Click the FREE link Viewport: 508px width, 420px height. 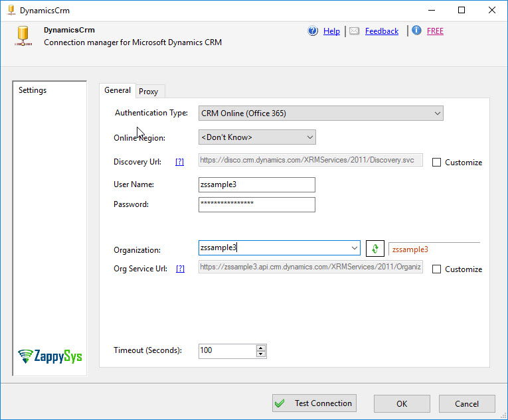point(435,31)
